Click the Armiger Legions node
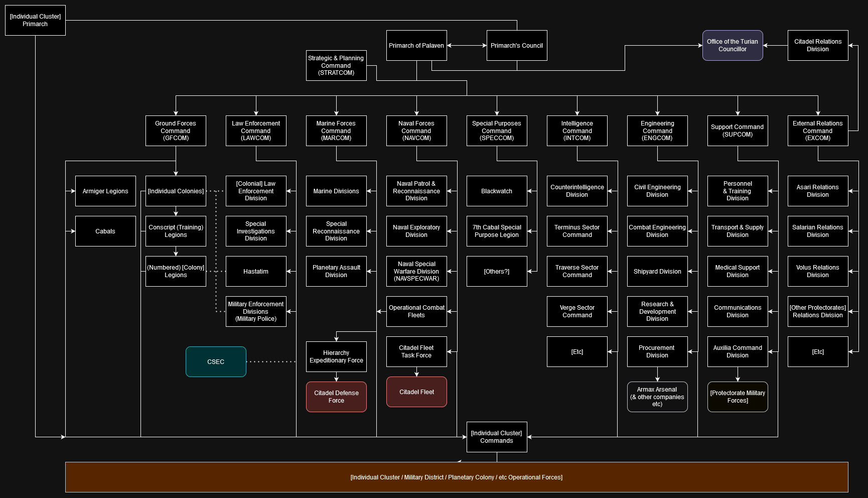This screenshot has height=498, width=868. [x=105, y=191]
